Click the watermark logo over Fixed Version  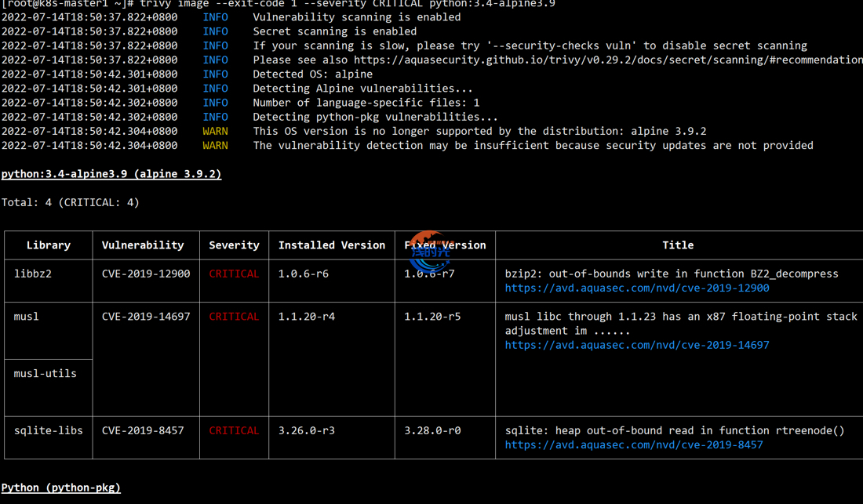click(x=429, y=251)
